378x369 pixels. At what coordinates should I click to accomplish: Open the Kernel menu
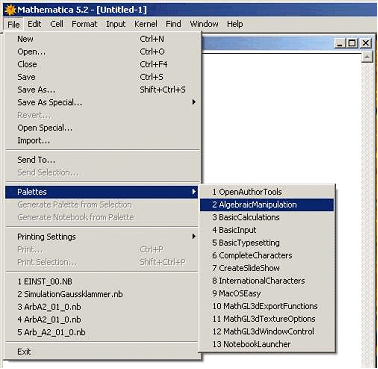pyautogui.click(x=146, y=24)
